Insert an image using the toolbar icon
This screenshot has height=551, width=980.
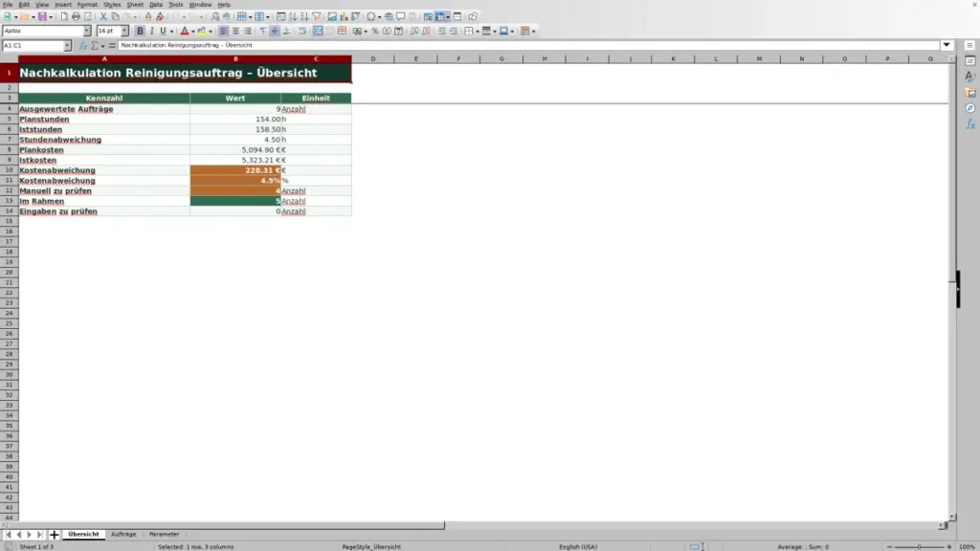(332, 17)
